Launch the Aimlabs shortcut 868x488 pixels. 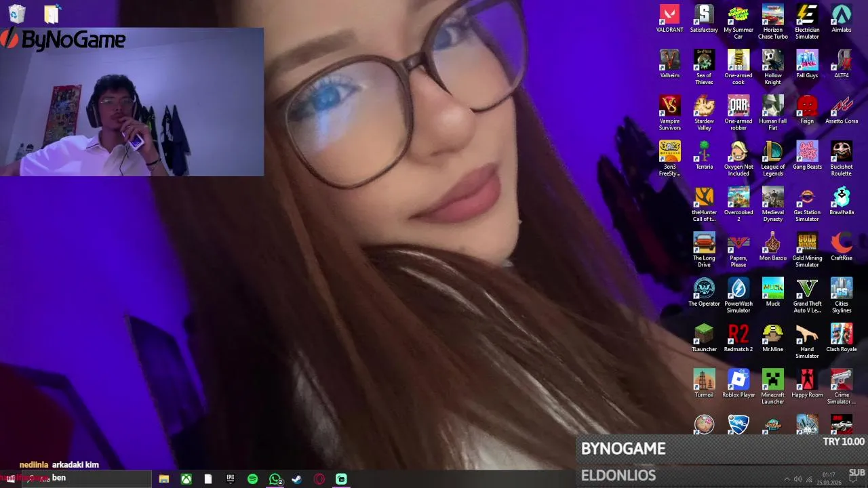pyautogui.click(x=842, y=18)
